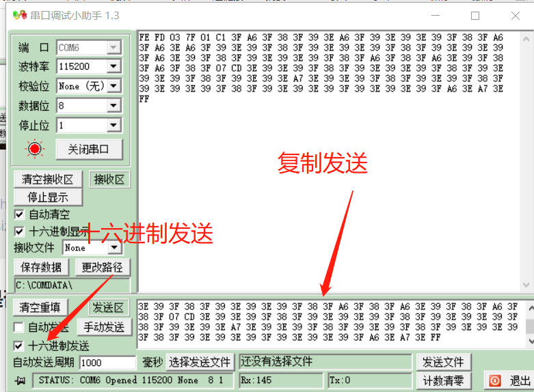This screenshot has height=392, width=534.
Task: Open the 接收文件 None dropdown
Action: tap(114, 247)
